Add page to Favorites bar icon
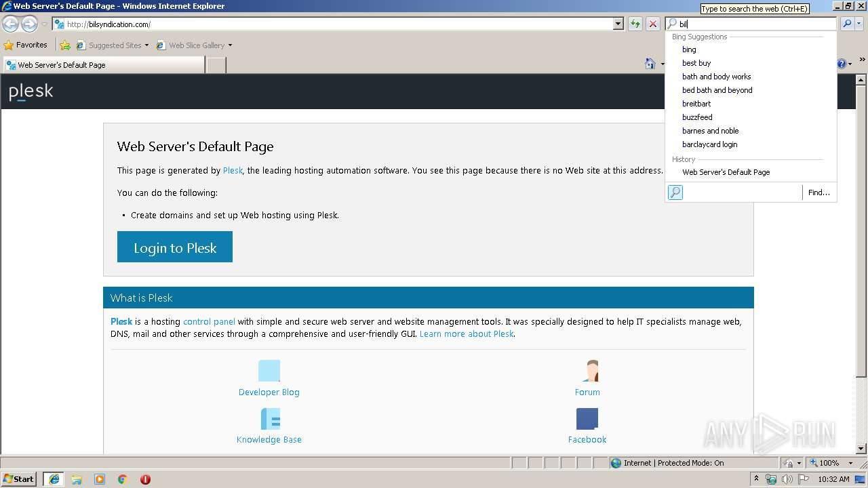 tap(65, 45)
